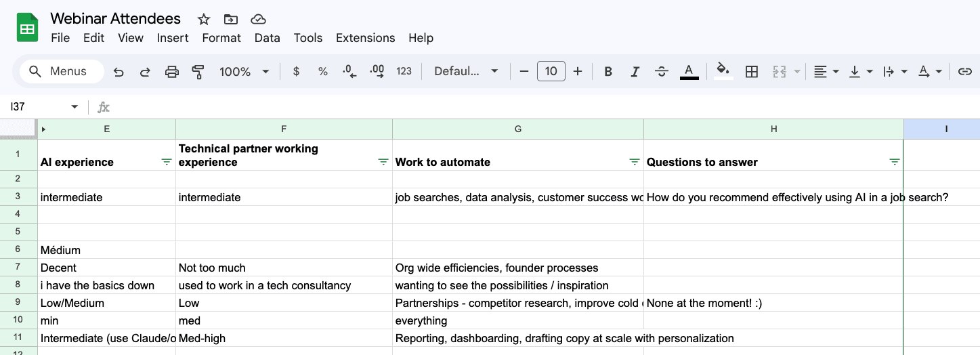Open the text wrapping dropdown
The height and width of the screenshot is (355, 980).
click(x=895, y=72)
